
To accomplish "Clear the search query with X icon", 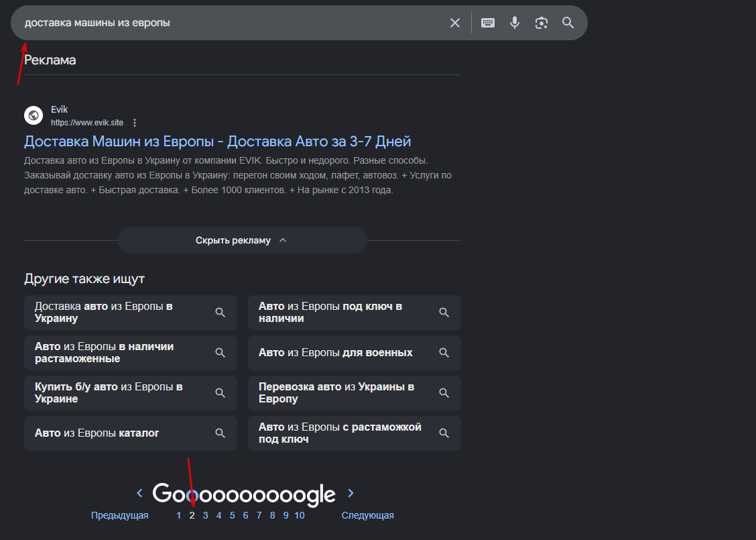I will point(454,23).
